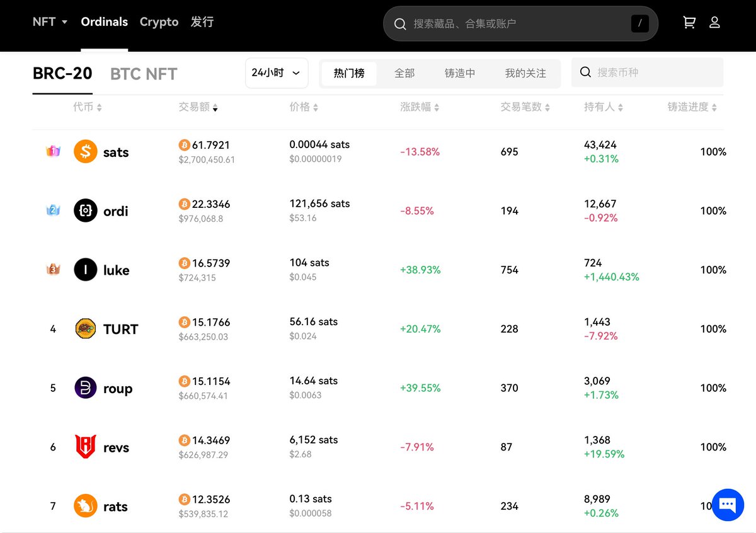Image resolution: width=756 pixels, height=533 pixels.
Task: Click the +39.55% change value
Action: [420, 388]
